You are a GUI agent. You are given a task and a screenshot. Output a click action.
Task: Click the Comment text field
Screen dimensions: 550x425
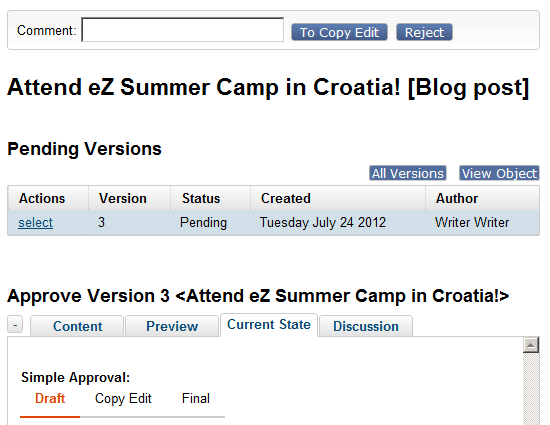(x=182, y=30)
